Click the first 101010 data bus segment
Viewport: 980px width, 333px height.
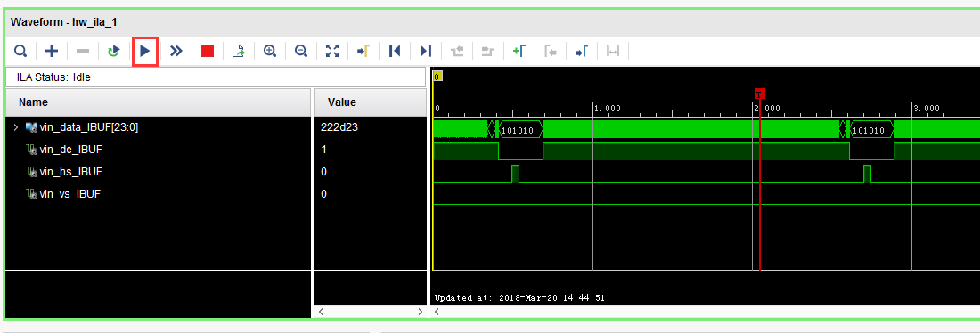point(520,130)
